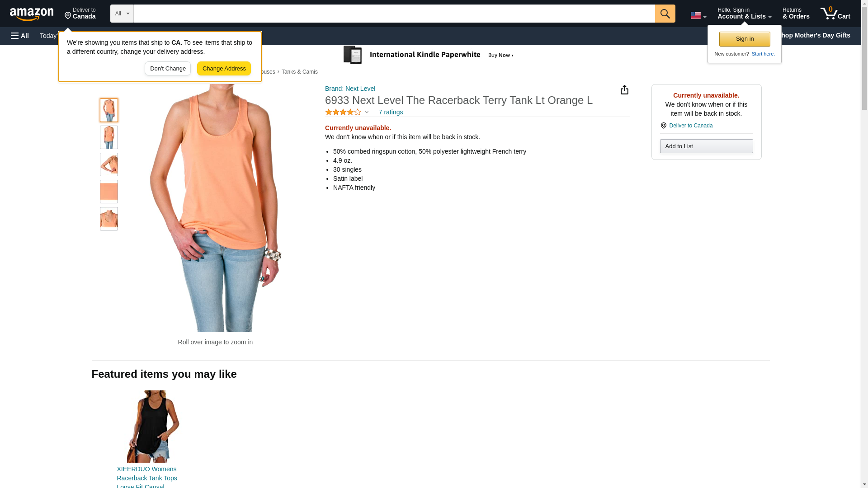Viewport: 868px width, 488px height.
Task: Open Returns & Orders
Action: (x=796, y=14)
